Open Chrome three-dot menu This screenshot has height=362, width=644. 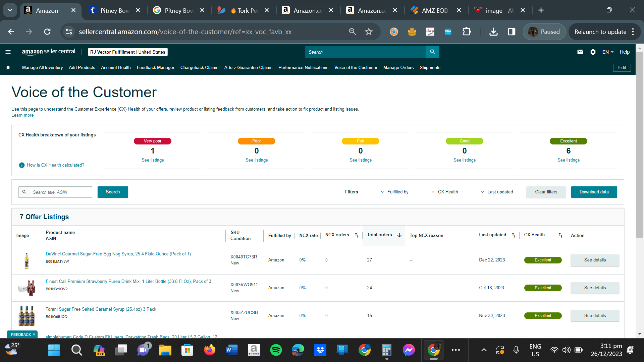[633, 32]
